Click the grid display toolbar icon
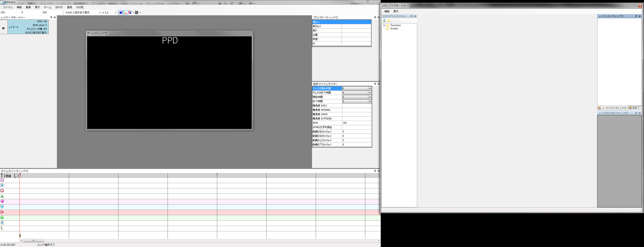644x247 pixels. pyautogui.click(x=137, y=13)
